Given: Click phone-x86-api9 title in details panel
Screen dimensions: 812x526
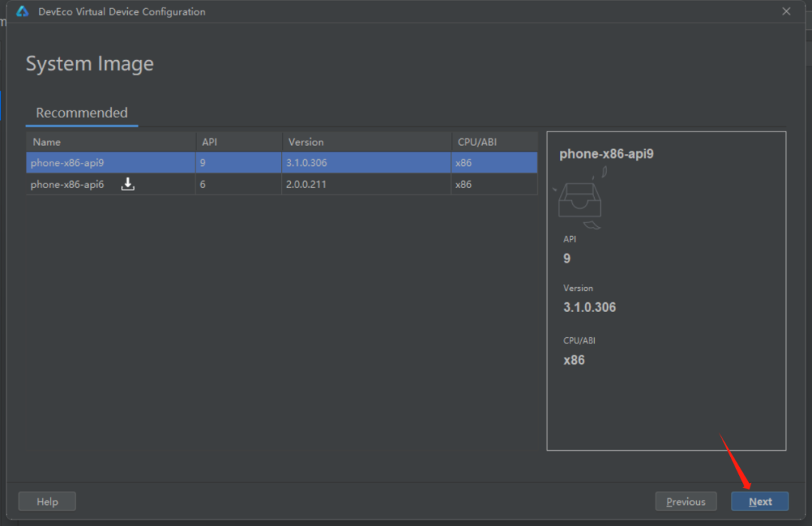Looking at the screenshot, I should coord(606,153).
